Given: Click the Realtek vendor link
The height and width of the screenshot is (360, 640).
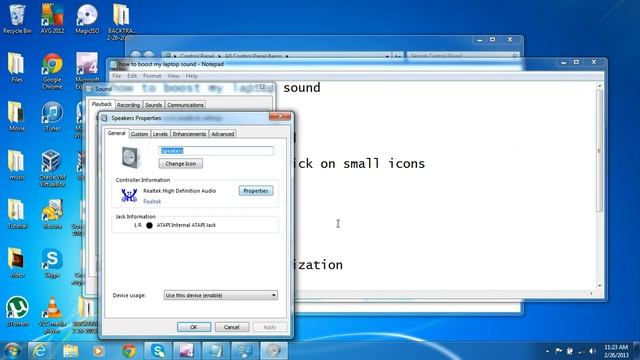Looking at the screenshot, I should coord(152,202).
